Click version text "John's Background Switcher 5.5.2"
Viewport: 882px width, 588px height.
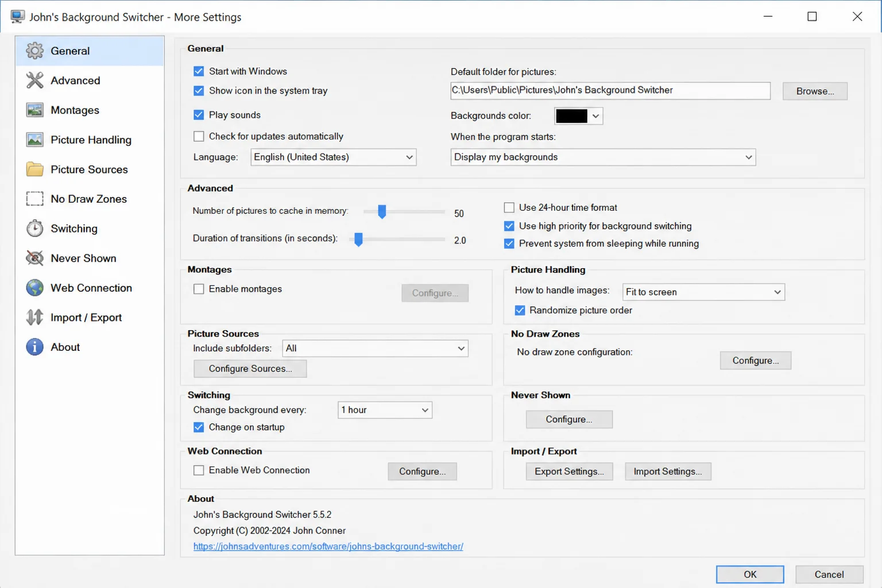[x=262, y=514]
